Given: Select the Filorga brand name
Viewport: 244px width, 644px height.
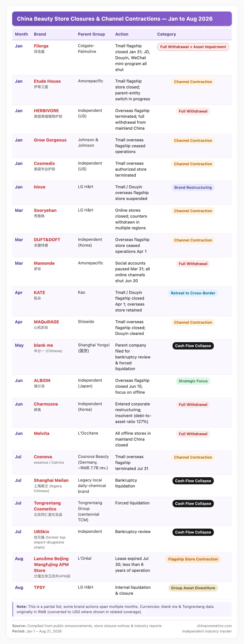Looking at the screenshot, I should pyautogui.click(x=41, y=46).
